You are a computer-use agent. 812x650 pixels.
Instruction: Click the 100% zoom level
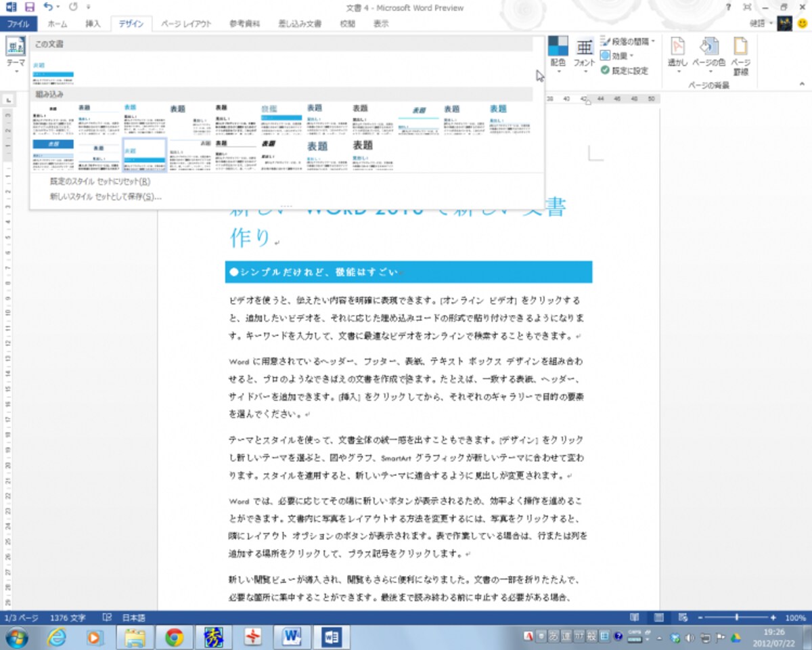click(x=795, y=617)
